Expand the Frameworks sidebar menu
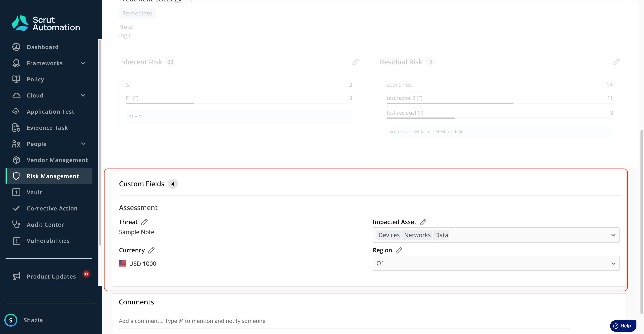Viewport: 644px width, 334px height. tap(83, 63)
